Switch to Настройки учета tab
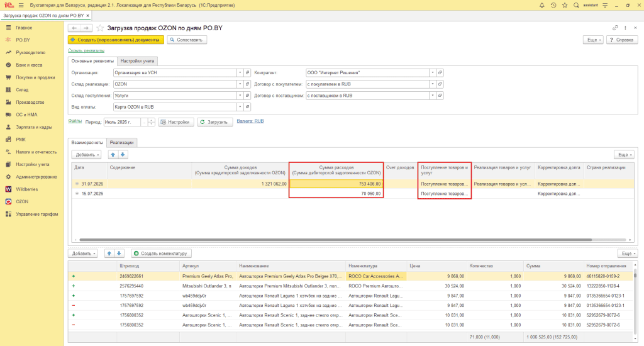 [137, 61]
